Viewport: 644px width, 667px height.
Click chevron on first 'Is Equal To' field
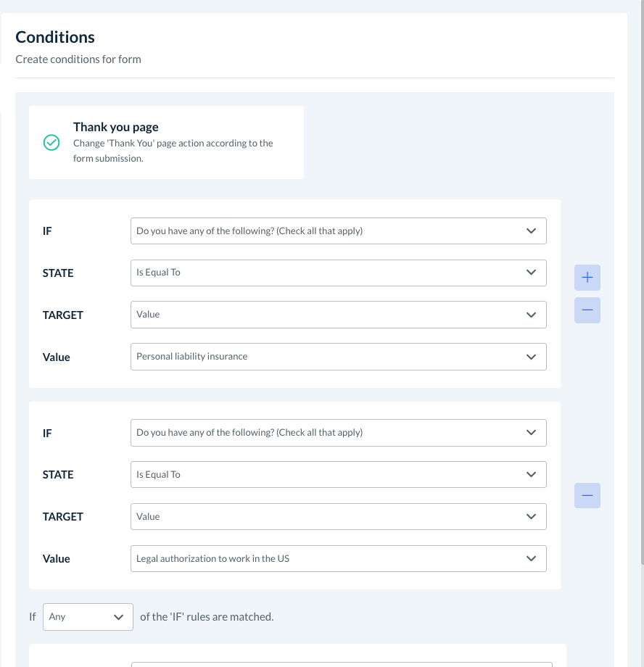tap(531, 273)
